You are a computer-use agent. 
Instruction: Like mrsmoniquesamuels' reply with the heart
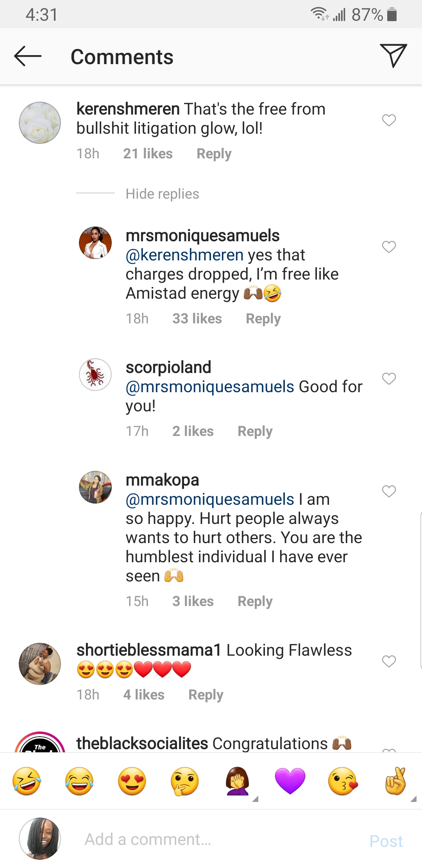389,247
